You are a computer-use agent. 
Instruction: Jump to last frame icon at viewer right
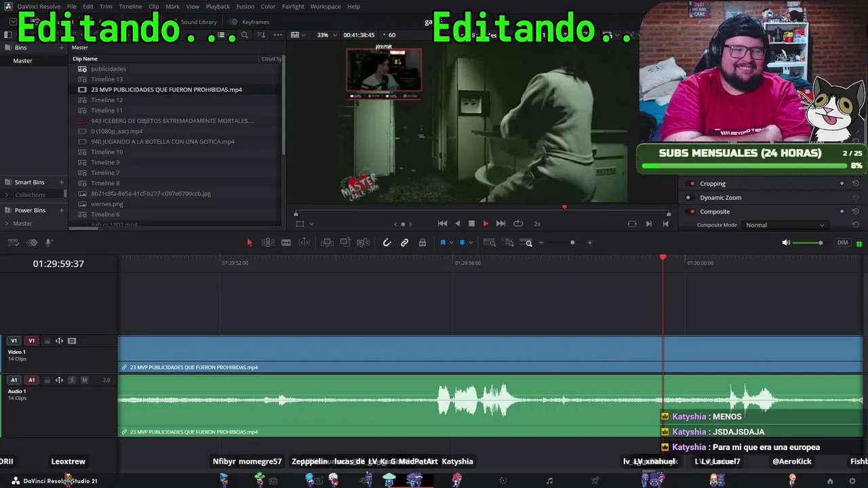tap(665, 224)
